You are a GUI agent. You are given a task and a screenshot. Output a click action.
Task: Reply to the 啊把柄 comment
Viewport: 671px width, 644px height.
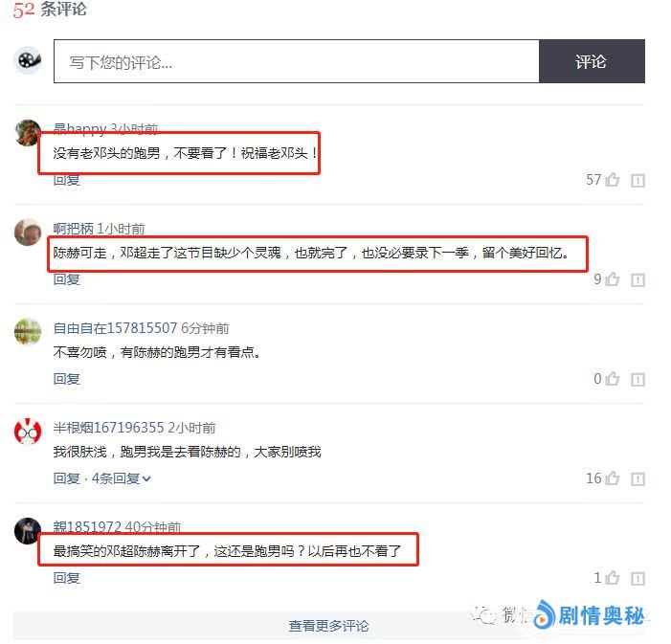click(66, 279)
